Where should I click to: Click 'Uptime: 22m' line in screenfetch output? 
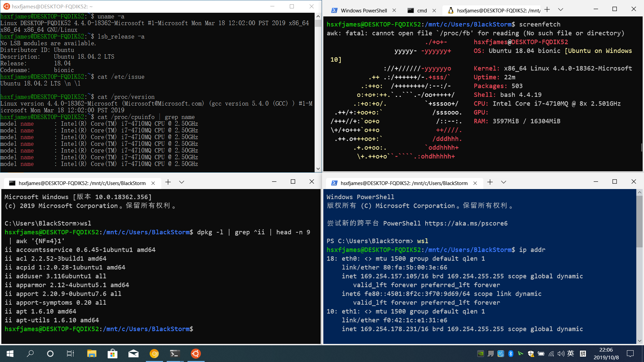[x=494, y=77]
